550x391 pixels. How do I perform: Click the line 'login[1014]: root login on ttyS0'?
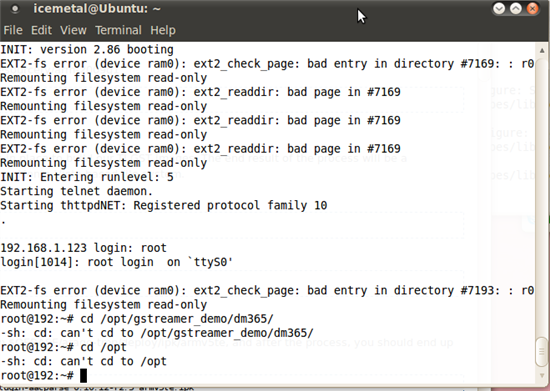116,262
